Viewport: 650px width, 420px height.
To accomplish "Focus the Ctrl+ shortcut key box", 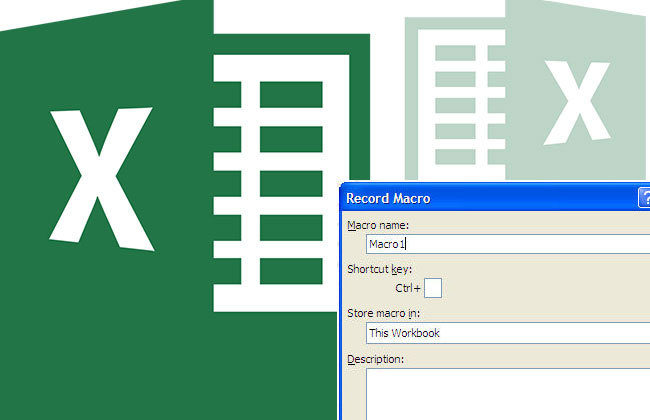I will coord(433,288).
